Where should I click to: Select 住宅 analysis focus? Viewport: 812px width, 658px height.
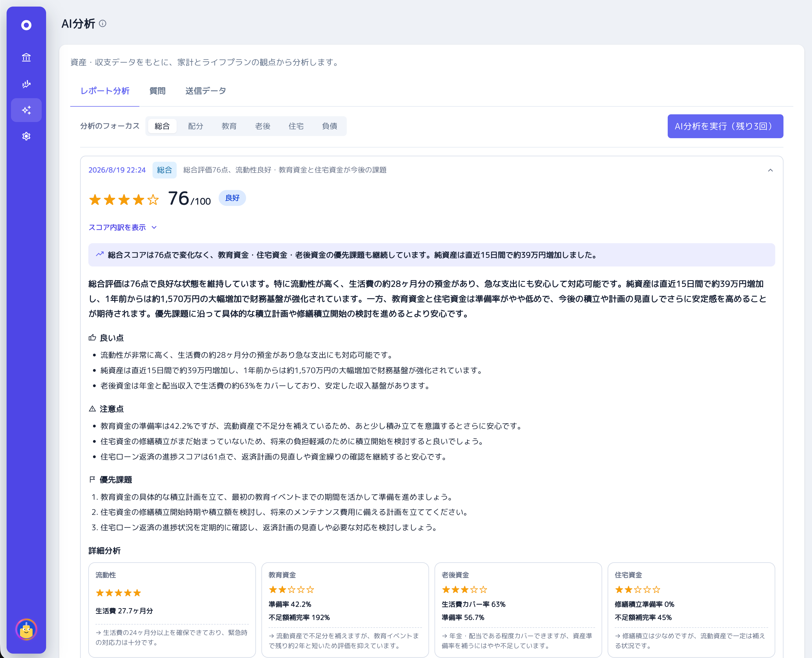[296, 126]
